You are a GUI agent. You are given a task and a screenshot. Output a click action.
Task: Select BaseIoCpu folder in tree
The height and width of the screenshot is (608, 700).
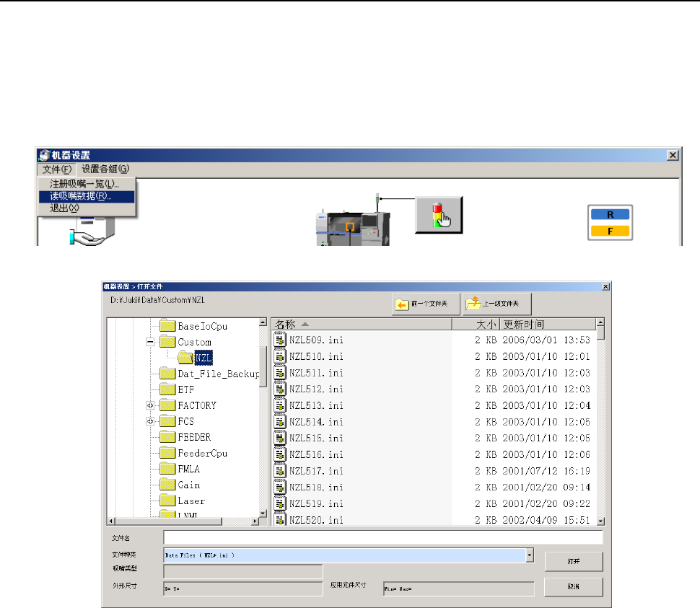click(202, 327)
